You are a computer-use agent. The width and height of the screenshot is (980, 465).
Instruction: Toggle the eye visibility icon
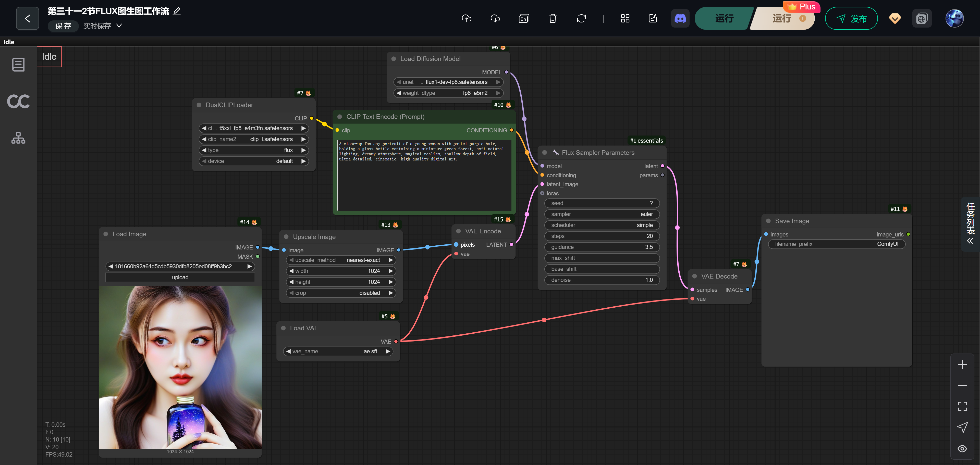[962, 449]
